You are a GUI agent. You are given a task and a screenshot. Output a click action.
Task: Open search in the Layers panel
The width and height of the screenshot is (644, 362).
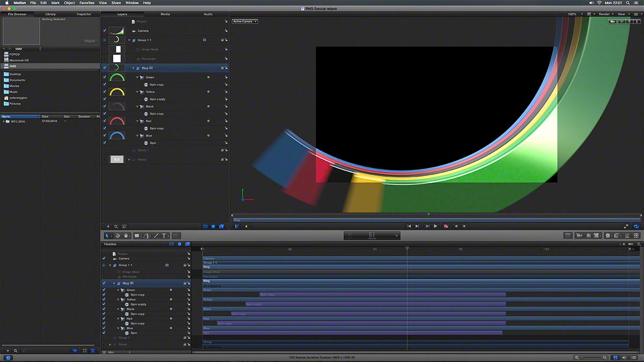click(x=116, y=226)
